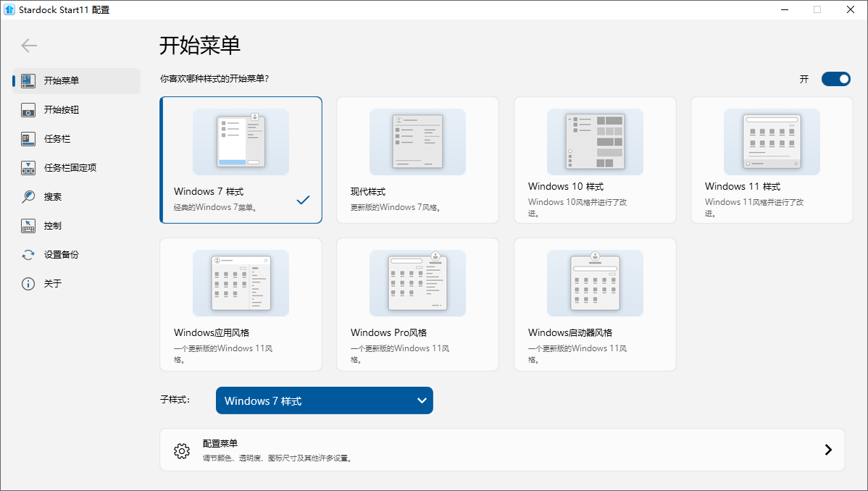Viewport: 868px width, 491px height.
Task: Click the back arrow at top left
Action: click(29, 45)
